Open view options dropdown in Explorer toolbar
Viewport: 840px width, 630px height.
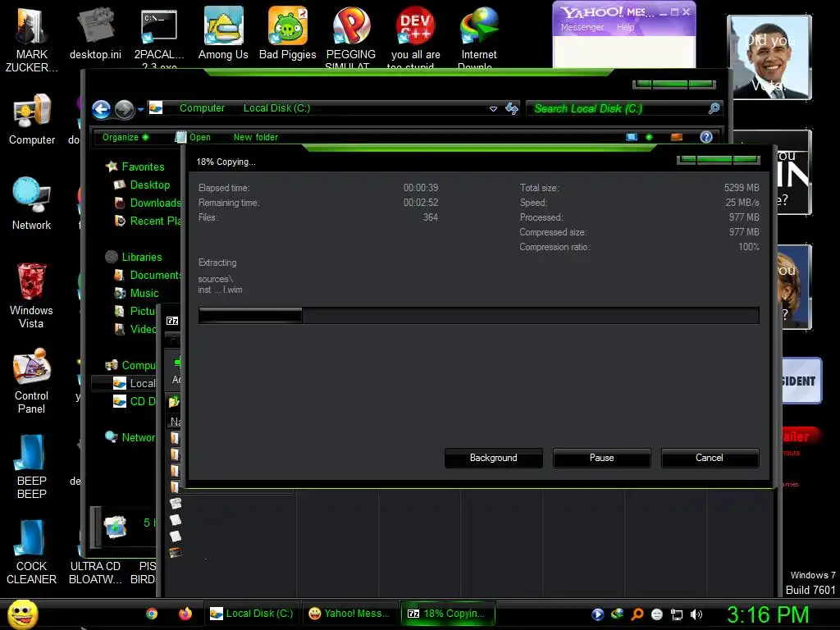(x=650, y=137)
